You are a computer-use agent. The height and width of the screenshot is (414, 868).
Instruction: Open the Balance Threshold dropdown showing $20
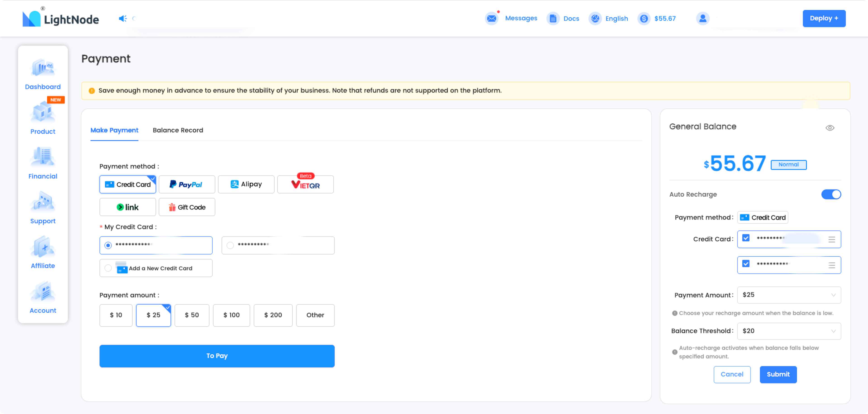[789, 331]
